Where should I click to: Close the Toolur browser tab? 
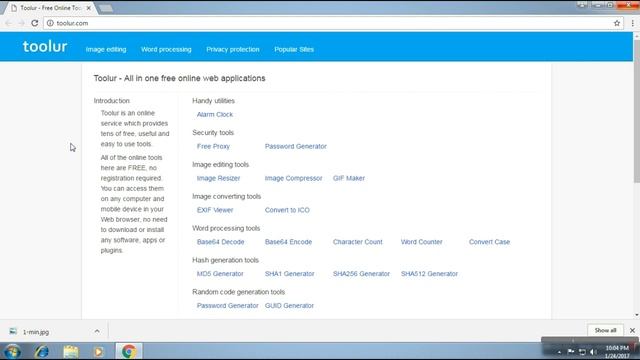pos(89,8)
